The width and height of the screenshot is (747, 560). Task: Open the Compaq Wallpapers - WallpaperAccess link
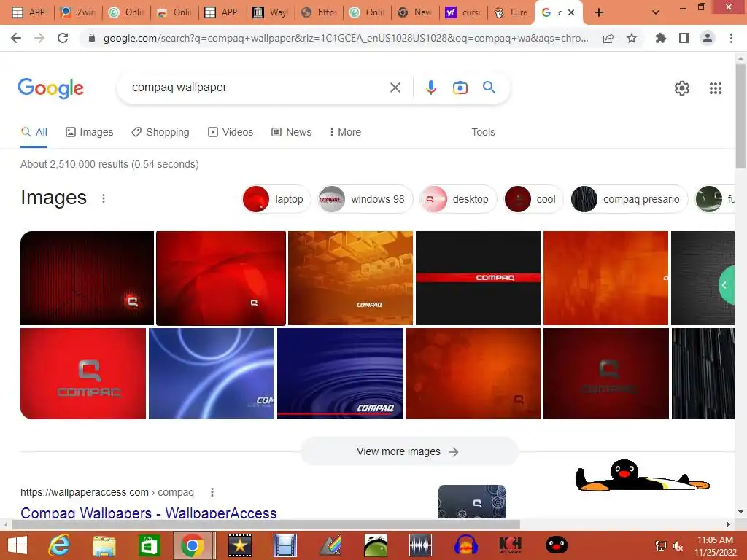pos(148,513)
